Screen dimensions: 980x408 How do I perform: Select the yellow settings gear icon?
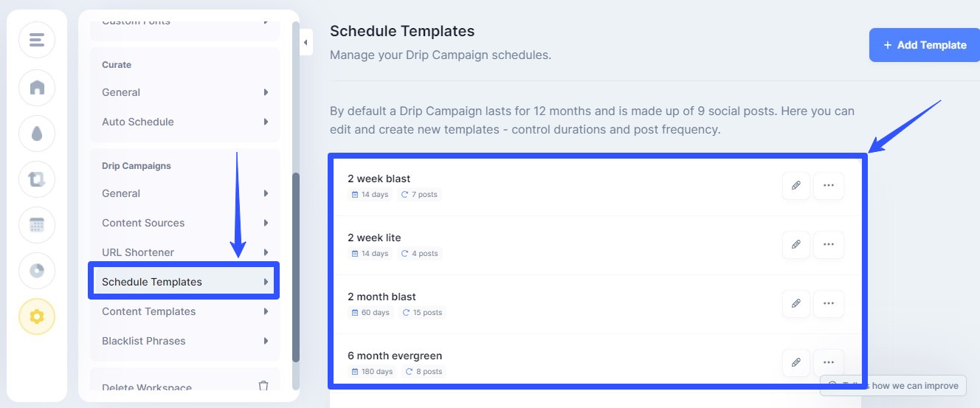point(37,317)
